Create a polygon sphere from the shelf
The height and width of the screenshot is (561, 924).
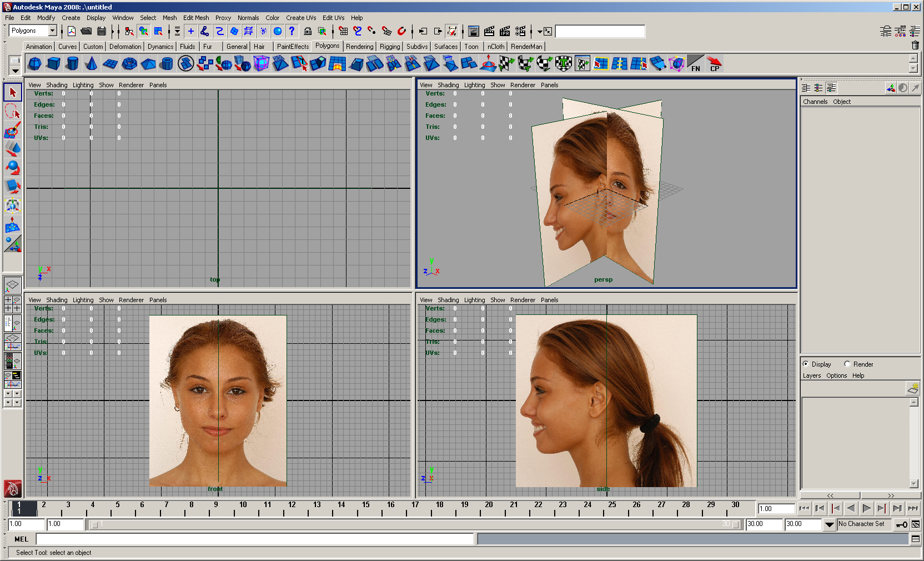(x=34, y=64)
